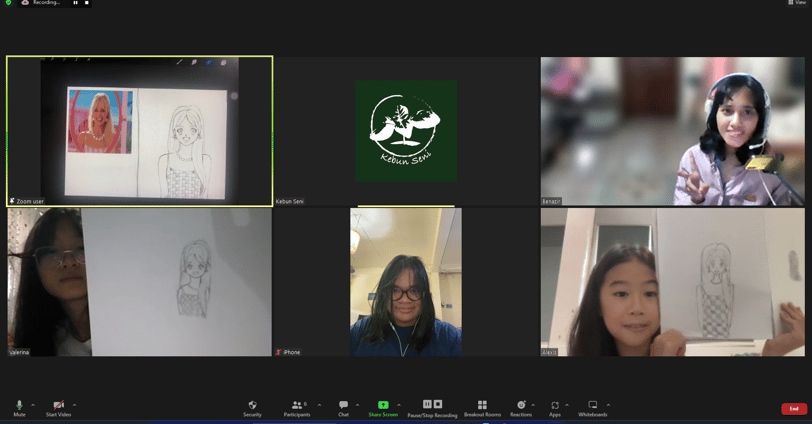Click the green encryption shield icon
Image resolution: width=812 pixels, height=424 pixels.
pos(8,3)
